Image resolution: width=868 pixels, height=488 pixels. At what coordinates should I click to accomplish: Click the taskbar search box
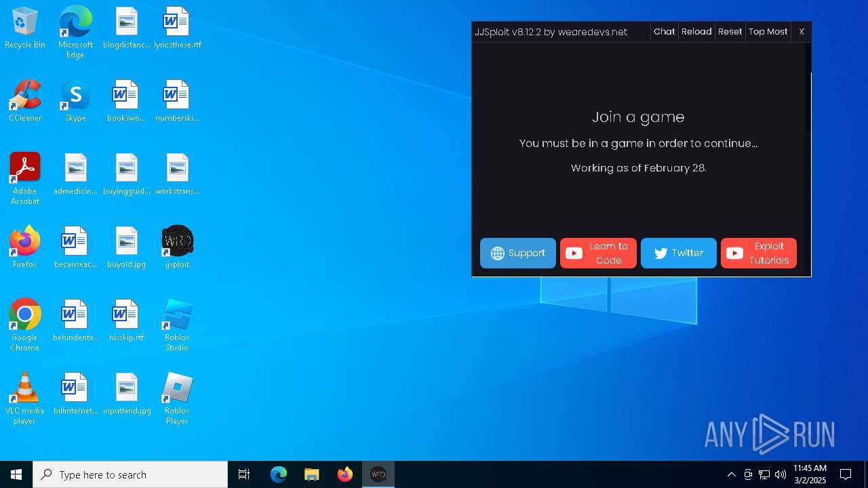(x=130, y=474)
